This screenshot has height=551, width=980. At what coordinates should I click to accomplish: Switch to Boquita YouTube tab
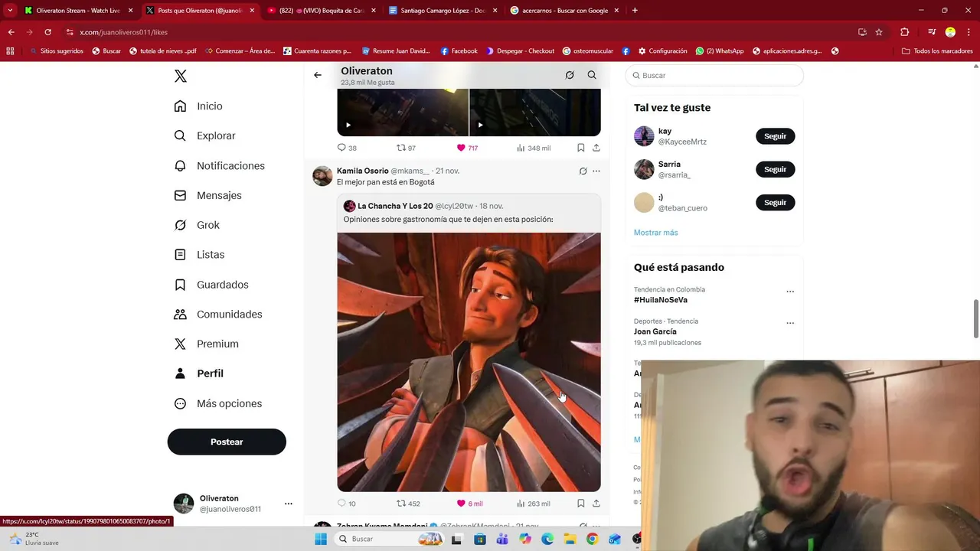pos(322,11)
